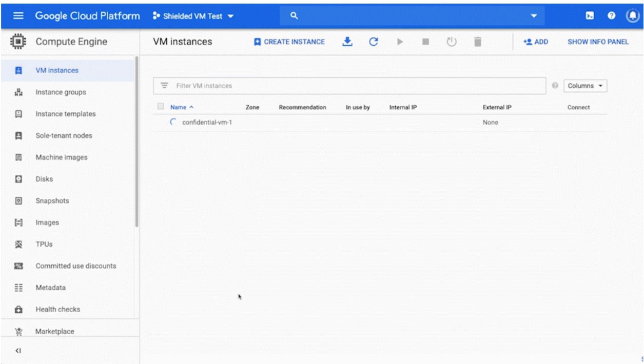Click the Zone column header
Viewport: 644px width, 364px height.
[x=252, y=108]
